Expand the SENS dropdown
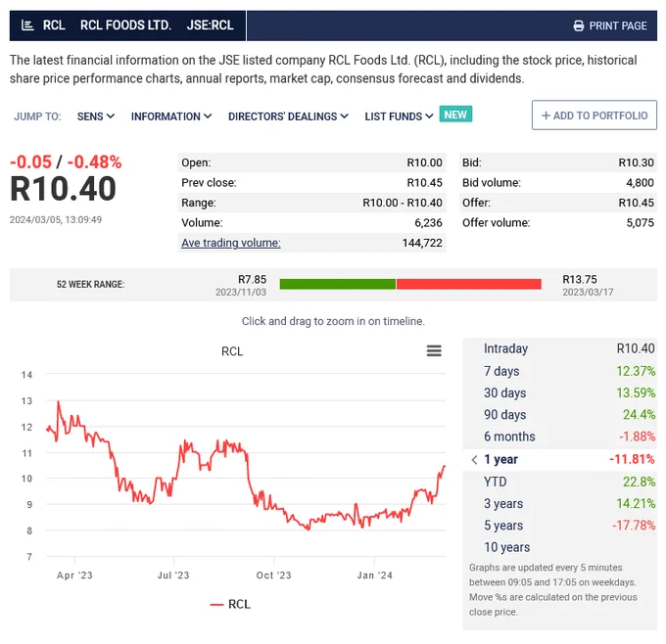This screenshot has height=644, width=666. pos(96,116)
